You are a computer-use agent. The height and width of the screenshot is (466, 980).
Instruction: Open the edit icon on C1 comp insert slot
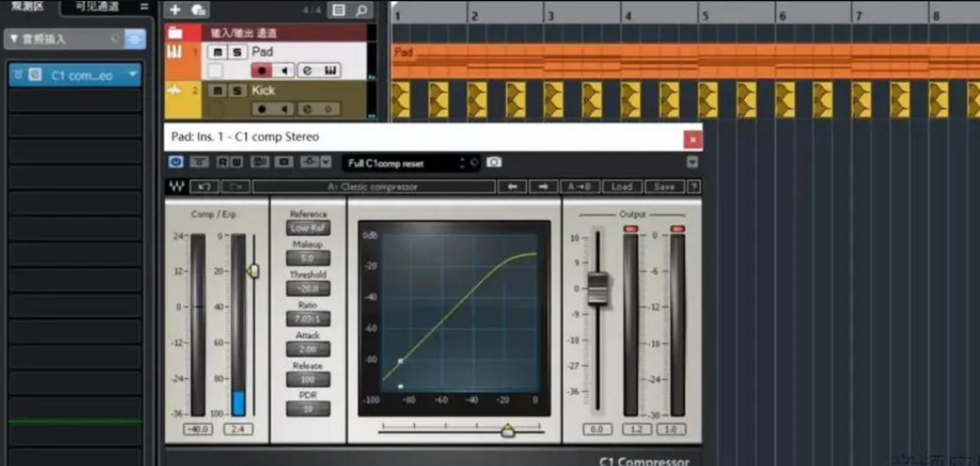tap(36, 75)
